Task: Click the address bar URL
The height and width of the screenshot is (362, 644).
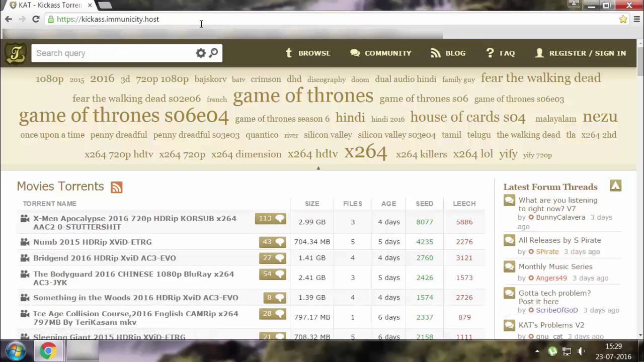Action: 108,19
